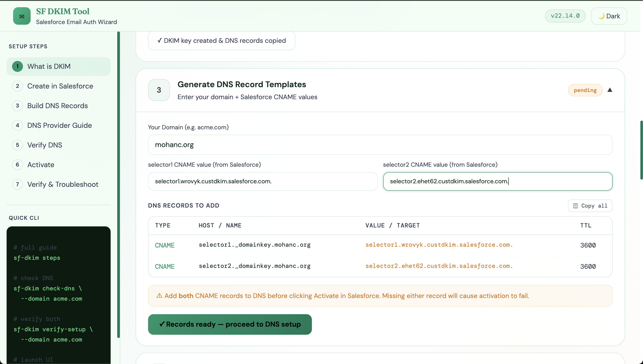
Task: Click the SF DKIM Tool envelope logo
Action: click(21, 16)
